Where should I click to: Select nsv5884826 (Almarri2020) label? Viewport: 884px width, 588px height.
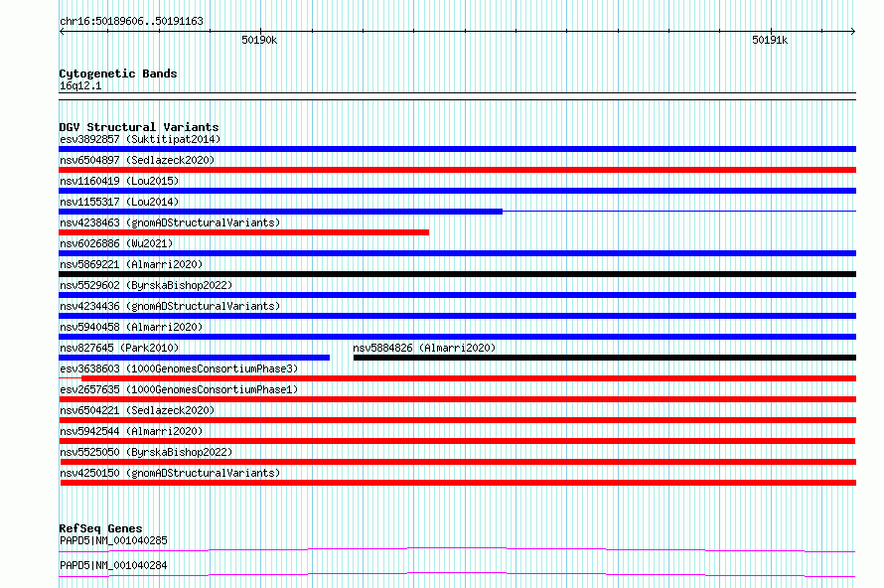(x=424, y=348)
